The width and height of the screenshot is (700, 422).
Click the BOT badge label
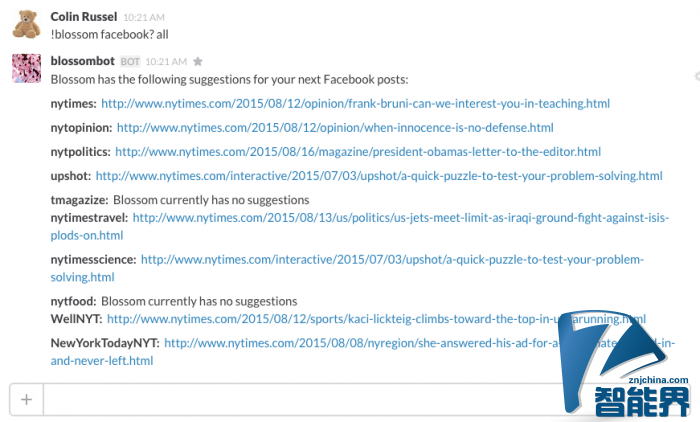coord(130,62)
